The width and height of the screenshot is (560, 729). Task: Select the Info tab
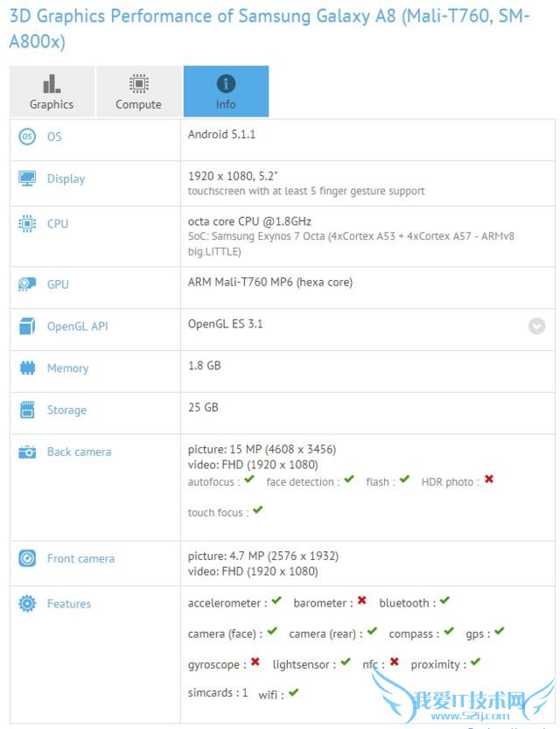(x=226, y=91)
